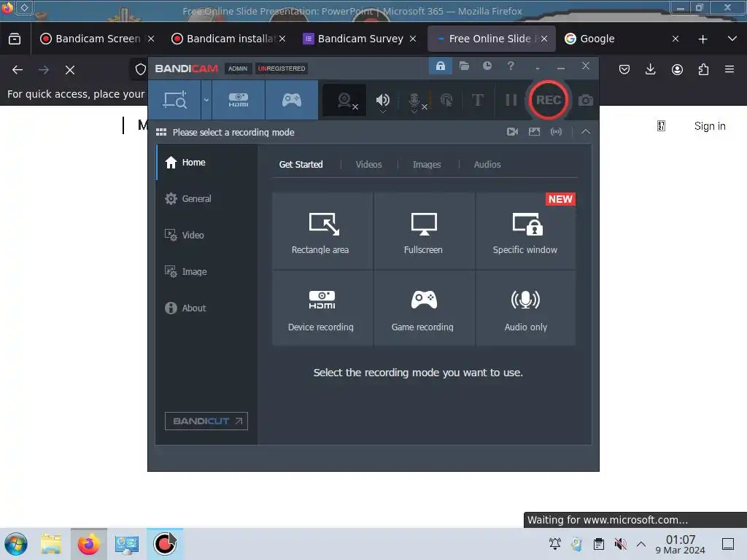This screenshot has width=747, height=560.
Task: Choose Game recording mode tile
Action: coord(424,308)
